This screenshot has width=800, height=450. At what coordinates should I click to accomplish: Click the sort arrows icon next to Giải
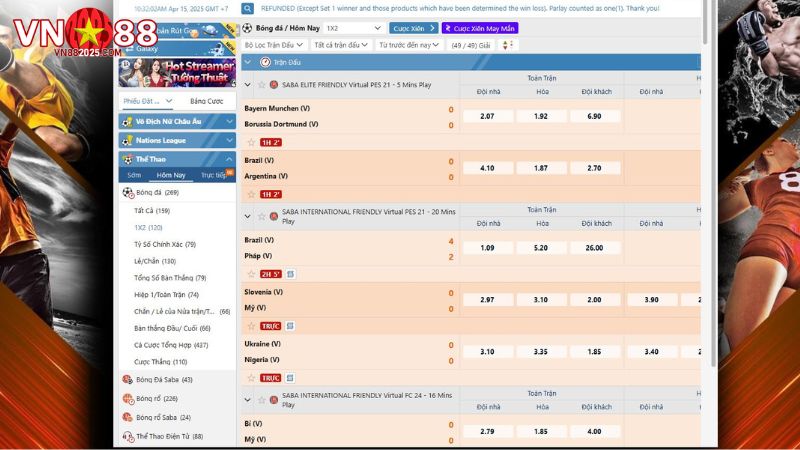506,45
